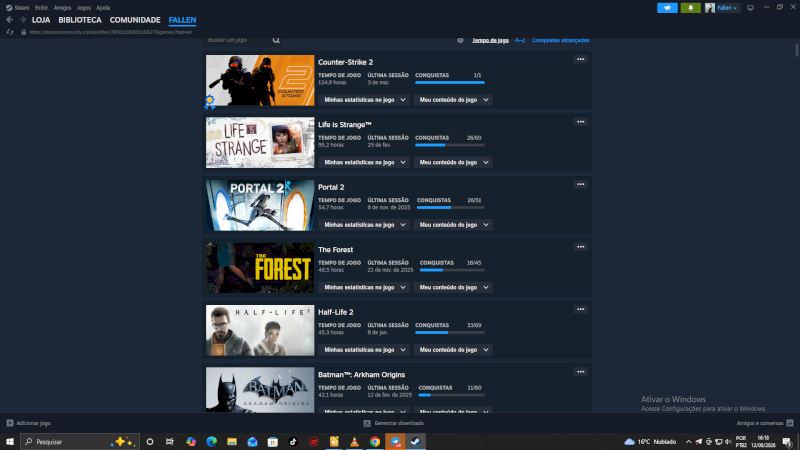800x450 pixels.
Task: Click Life is Strange achievements progress bar
Action: 449,145
